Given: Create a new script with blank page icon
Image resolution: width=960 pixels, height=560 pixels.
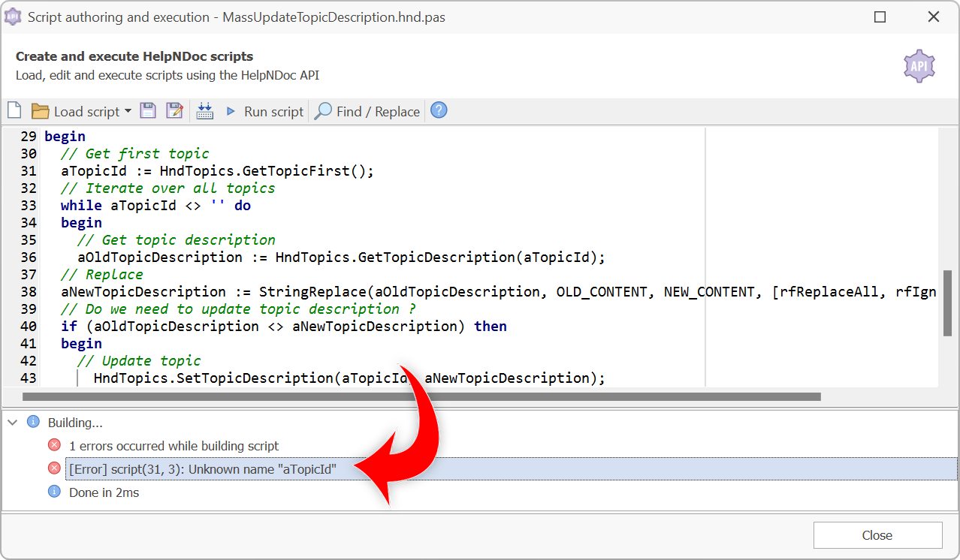Looking at the screenshot, I should click(x=14, y=111).
